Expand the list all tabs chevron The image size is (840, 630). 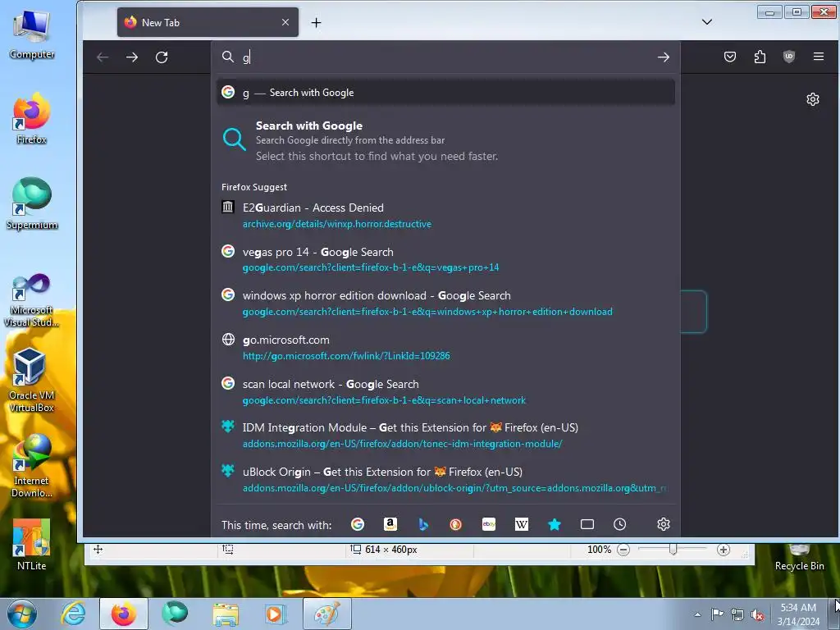(707, 22)
